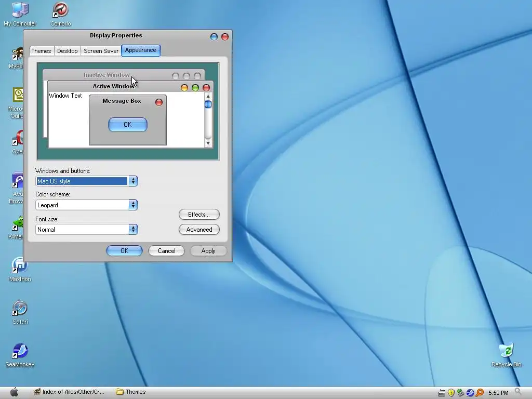
Task: Select the Appearance tab
Action: [140, 50]
